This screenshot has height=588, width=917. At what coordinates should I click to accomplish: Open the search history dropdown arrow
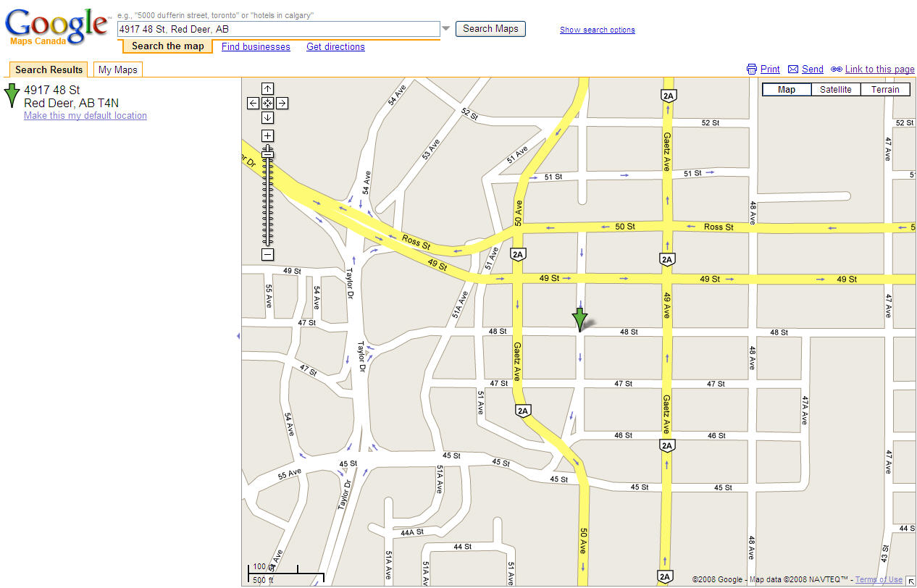(446, 29)
